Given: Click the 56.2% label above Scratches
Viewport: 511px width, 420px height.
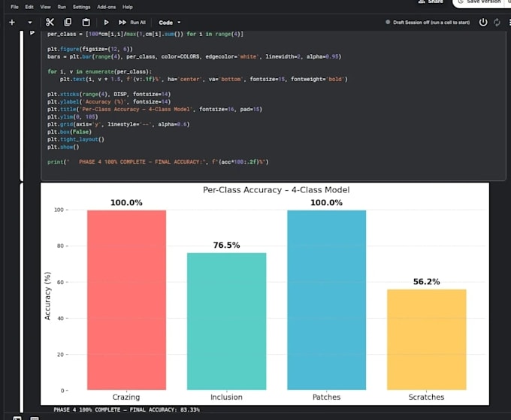Looking at the screenshot, I should (427, 282).
